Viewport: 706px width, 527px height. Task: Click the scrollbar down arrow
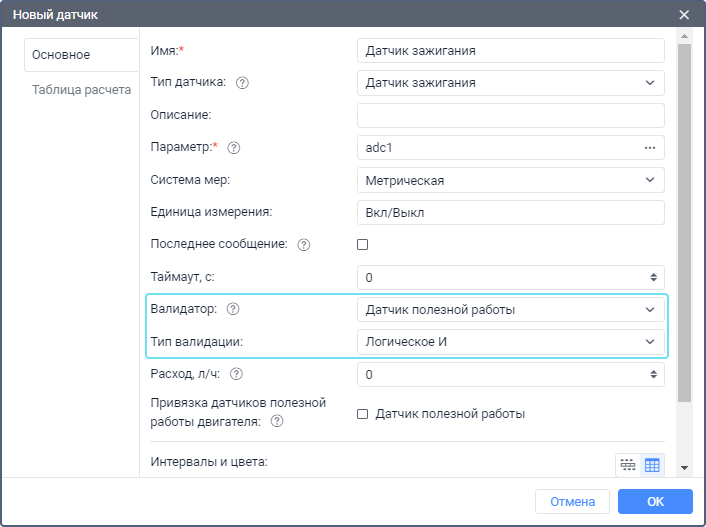click(x=684, y=468)
